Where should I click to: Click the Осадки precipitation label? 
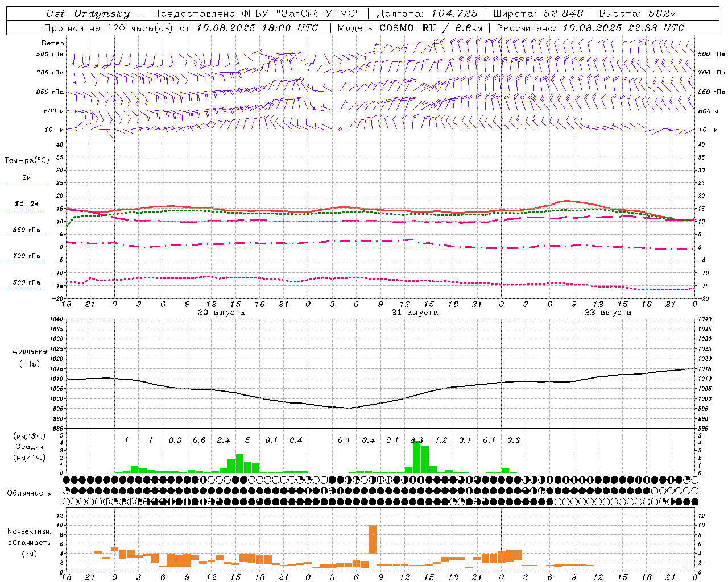point(29,447)
